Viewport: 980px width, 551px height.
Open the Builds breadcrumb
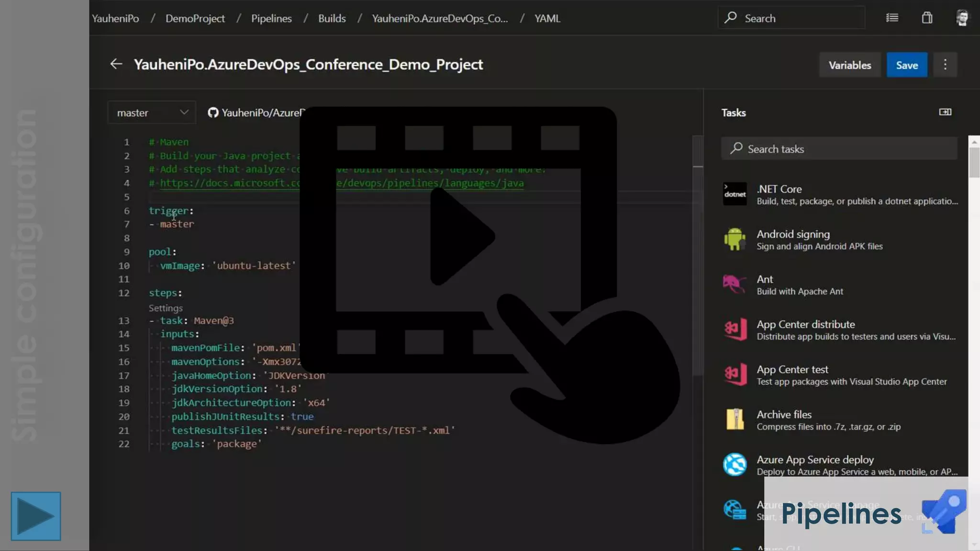click(x=332, y=18)
